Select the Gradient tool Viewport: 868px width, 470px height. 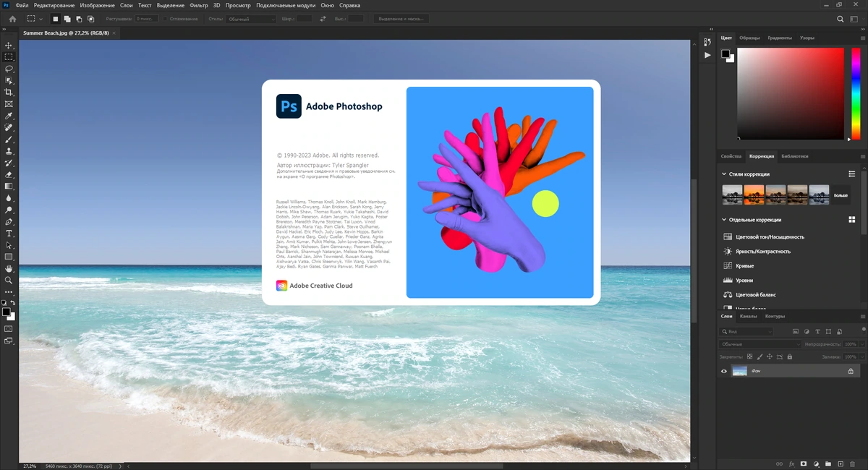pyautogui.click(x=9, y=186)
